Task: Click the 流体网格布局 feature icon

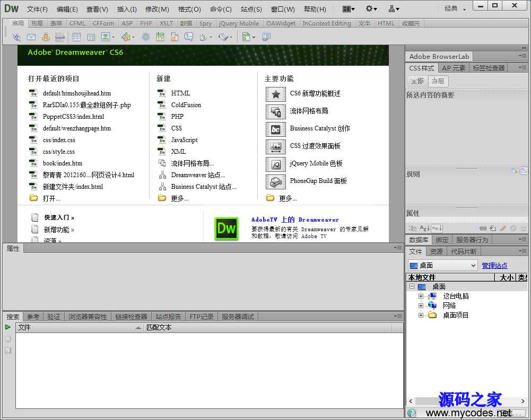Action: [276, 112]
